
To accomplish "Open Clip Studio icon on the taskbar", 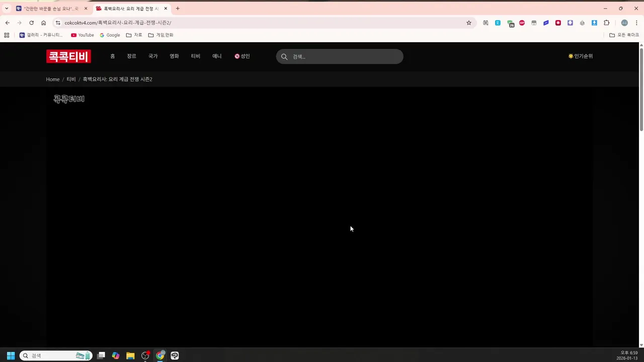I will point(175,355).
